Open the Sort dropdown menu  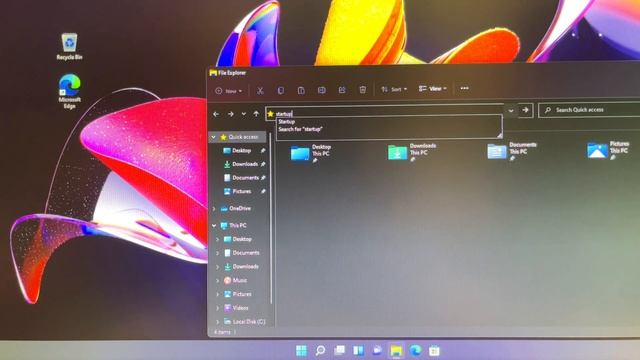tap(394, 89)
